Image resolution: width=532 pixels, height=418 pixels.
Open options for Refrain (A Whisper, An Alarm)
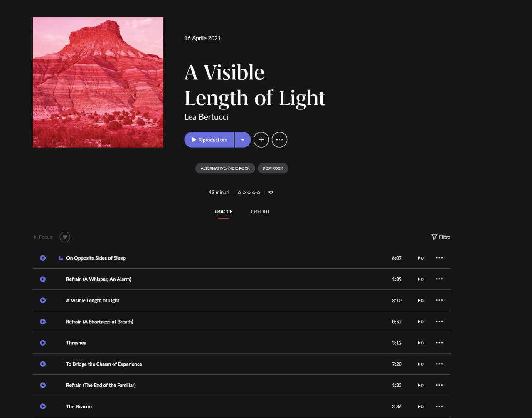(x=439, y=279)
